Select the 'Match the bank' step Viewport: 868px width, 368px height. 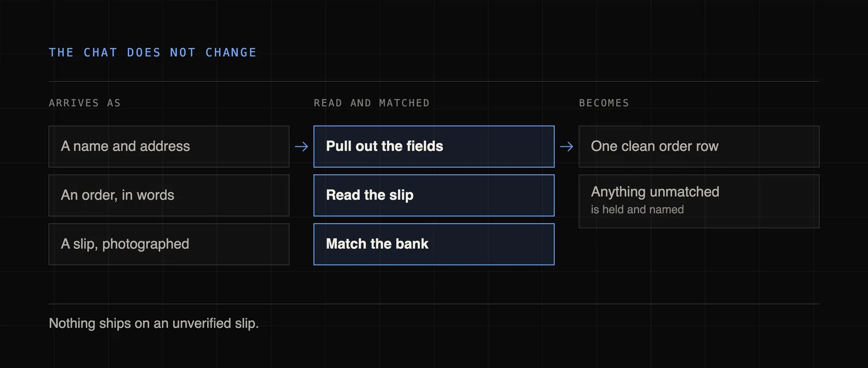click(x=434, y=244)
